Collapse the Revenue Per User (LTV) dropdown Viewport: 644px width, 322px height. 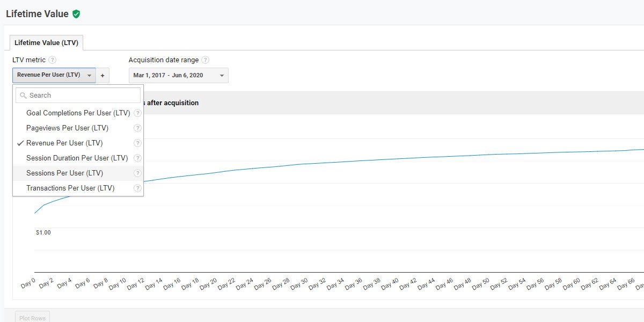pyautogui.click(x=54, y=76)
